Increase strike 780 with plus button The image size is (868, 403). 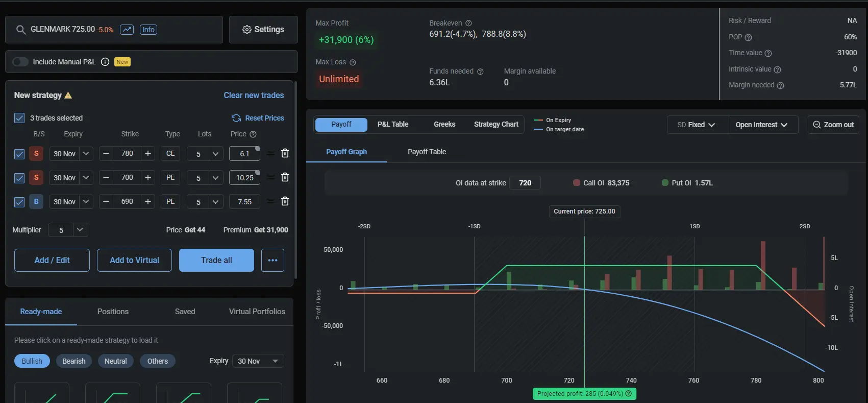148,153
